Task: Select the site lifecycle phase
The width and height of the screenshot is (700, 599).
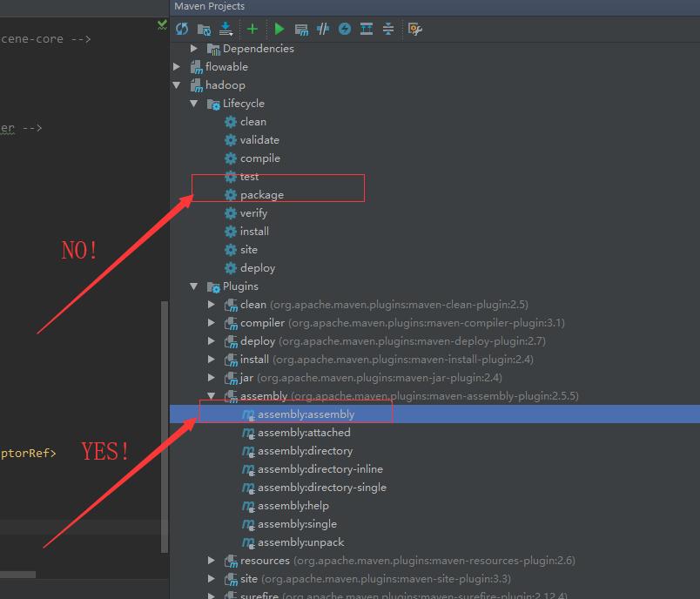Action: tap(249, 250)
